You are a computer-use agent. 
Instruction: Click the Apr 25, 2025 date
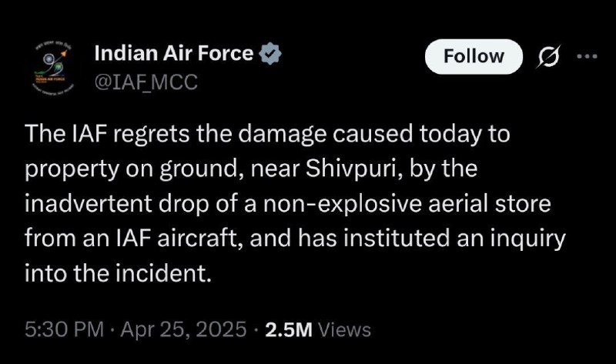pyautogui.click(x=183, y=329)
